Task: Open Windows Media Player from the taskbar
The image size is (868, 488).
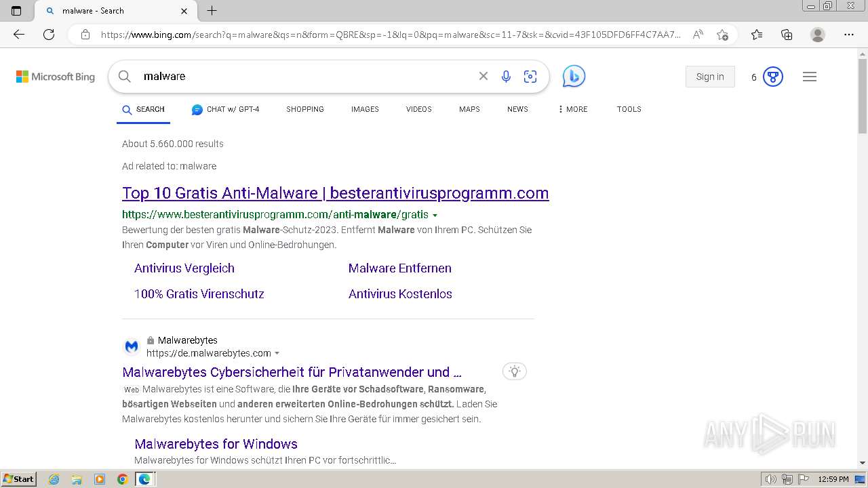Action: pos(100,479)
